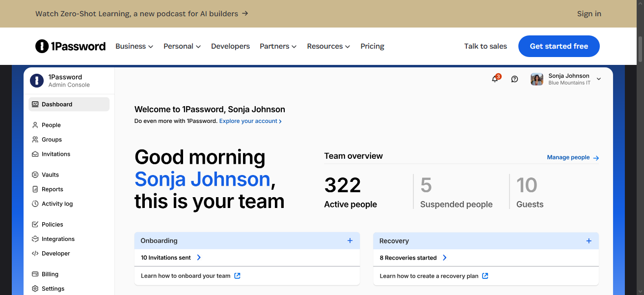This screenshot has height=295, width=644.
Task: Click the Manage people link
Action: click(568, 157)
